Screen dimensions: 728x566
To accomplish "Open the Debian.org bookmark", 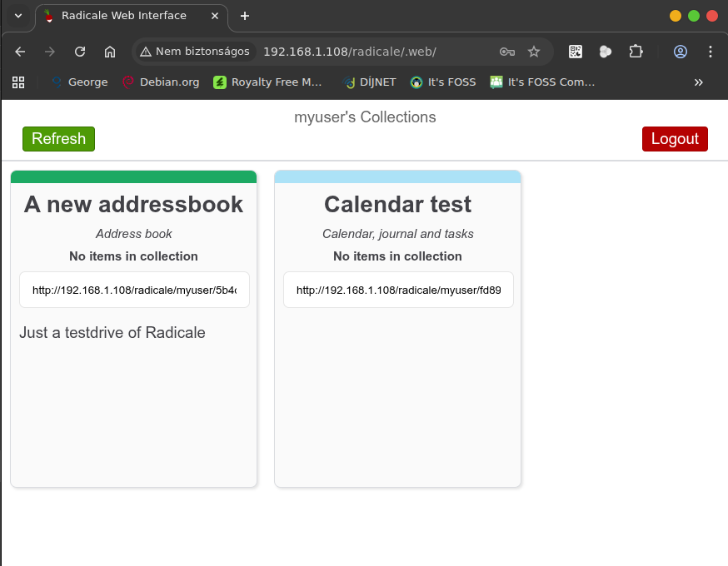I will pyautogui.click(x=161, y=82).
